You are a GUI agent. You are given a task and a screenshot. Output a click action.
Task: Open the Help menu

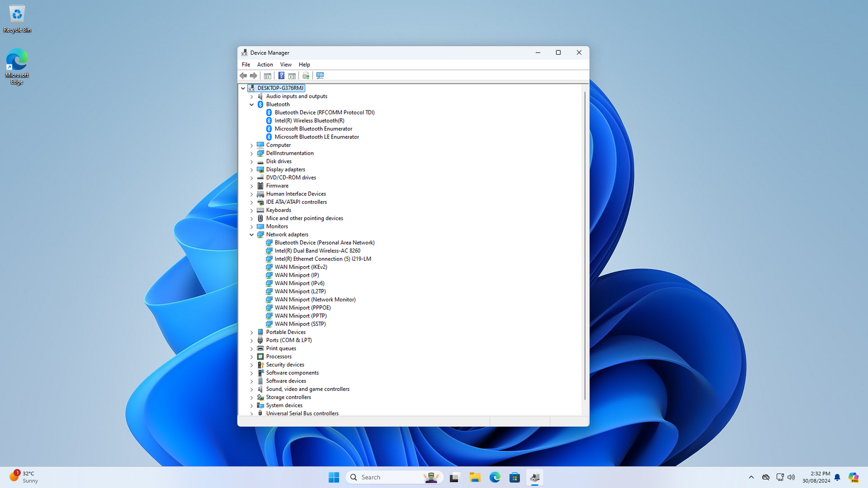click(304, 65)
